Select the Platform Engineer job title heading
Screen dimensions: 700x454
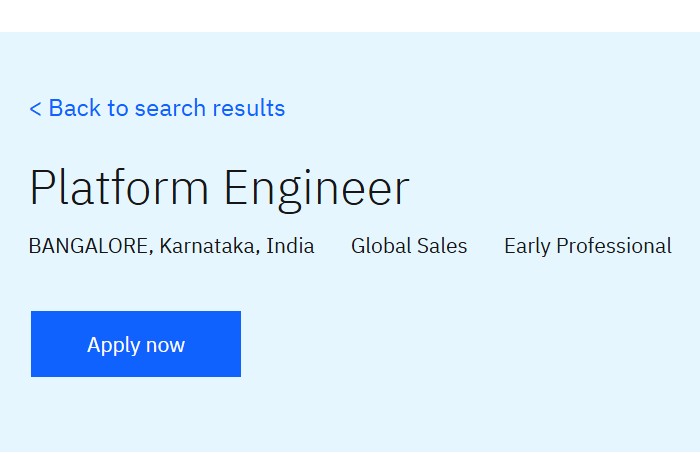pyautogui.click(x=219, y=187)
